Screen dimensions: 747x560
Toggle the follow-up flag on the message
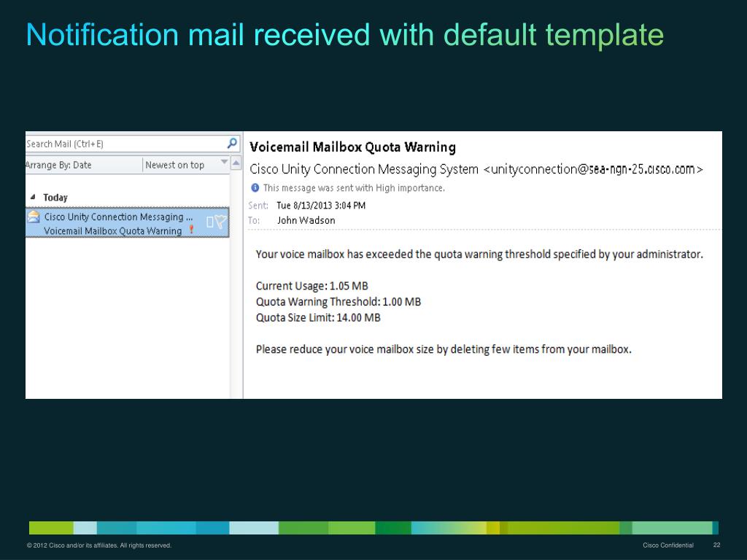220,222
